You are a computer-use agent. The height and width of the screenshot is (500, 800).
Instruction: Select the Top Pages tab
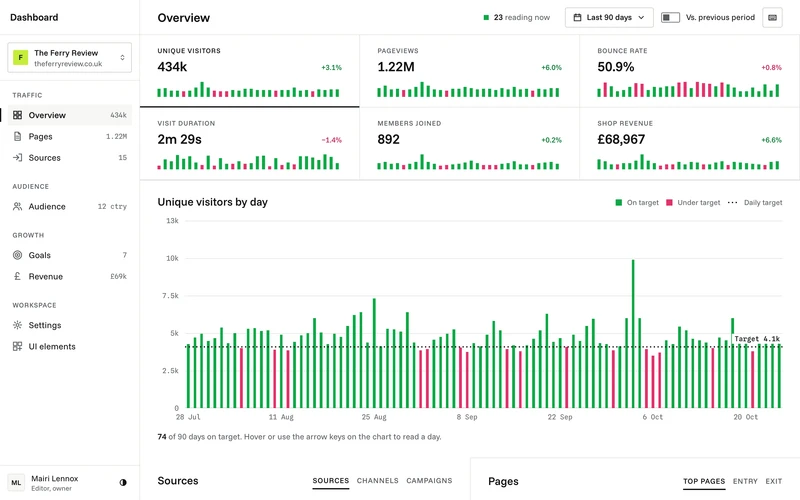click(x=704, y=481)
